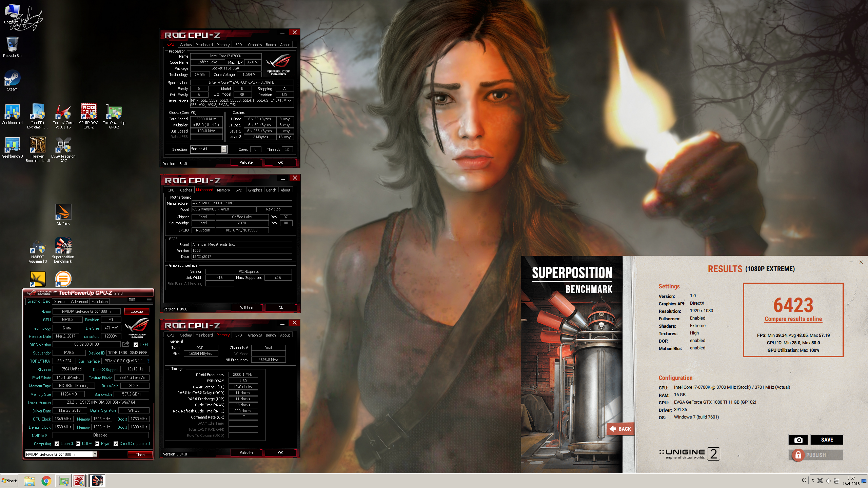
Task: Click OK in the middle Mainboard CPU-Z window
Action: coord(280,308)
